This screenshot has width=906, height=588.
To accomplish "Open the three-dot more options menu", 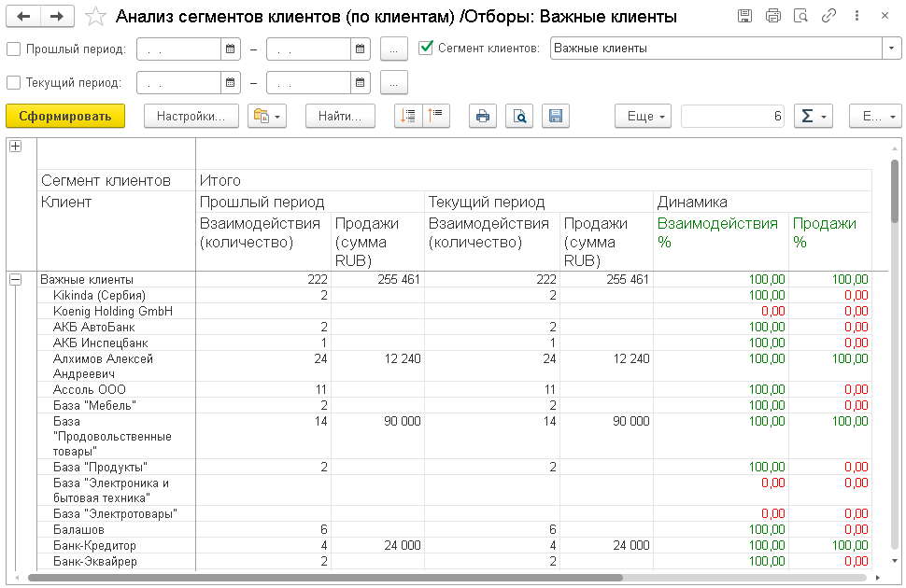I will [856, 16].
